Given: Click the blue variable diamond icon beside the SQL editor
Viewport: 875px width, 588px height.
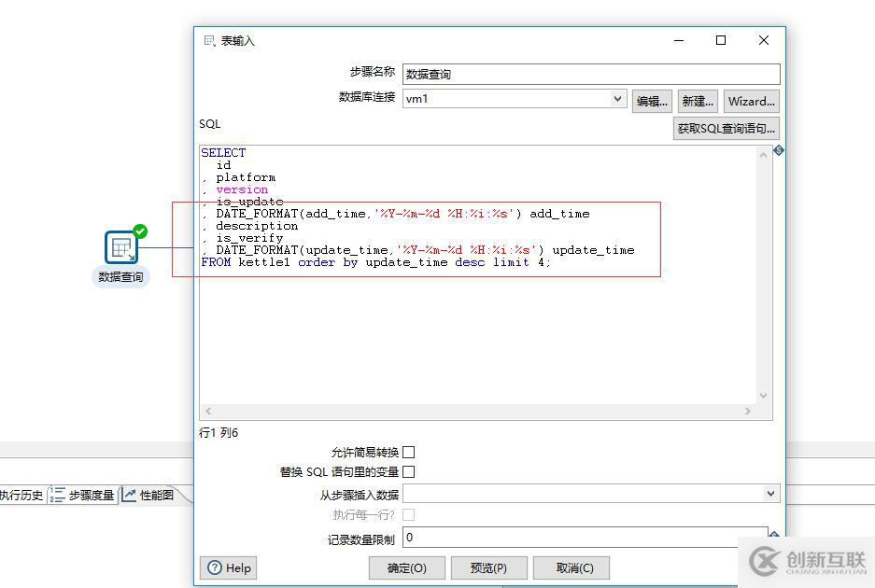Looking at the screenshot, I should (x=778, y=150).
